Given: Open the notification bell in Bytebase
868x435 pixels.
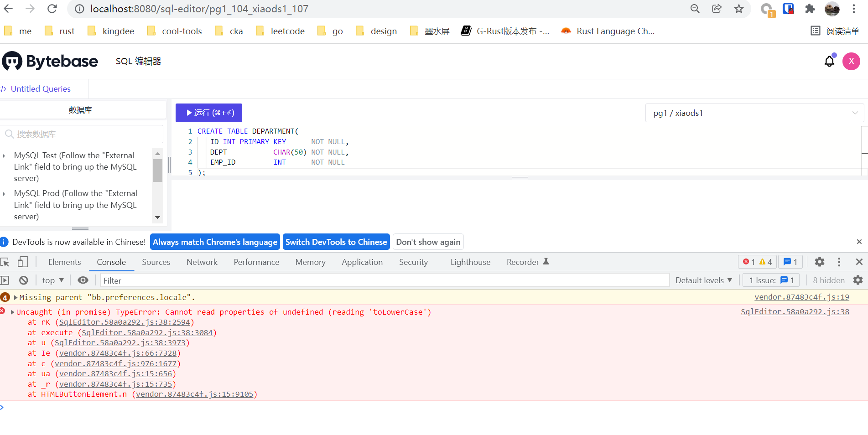Looking at the screenshot, I should pos(829,61).
